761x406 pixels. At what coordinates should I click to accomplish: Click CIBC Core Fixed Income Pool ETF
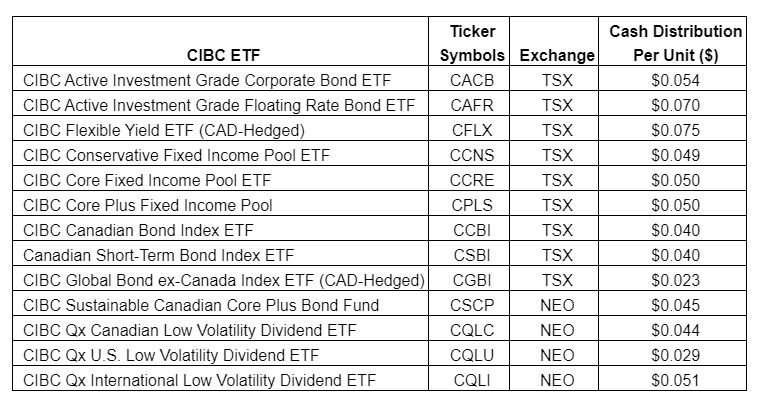click(147, 180)
